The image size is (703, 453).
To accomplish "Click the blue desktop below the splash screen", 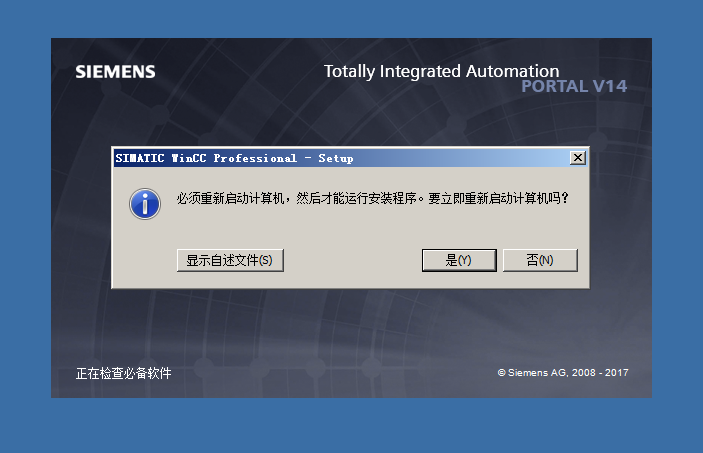I will pyautogui.click(x=351, y=425).
